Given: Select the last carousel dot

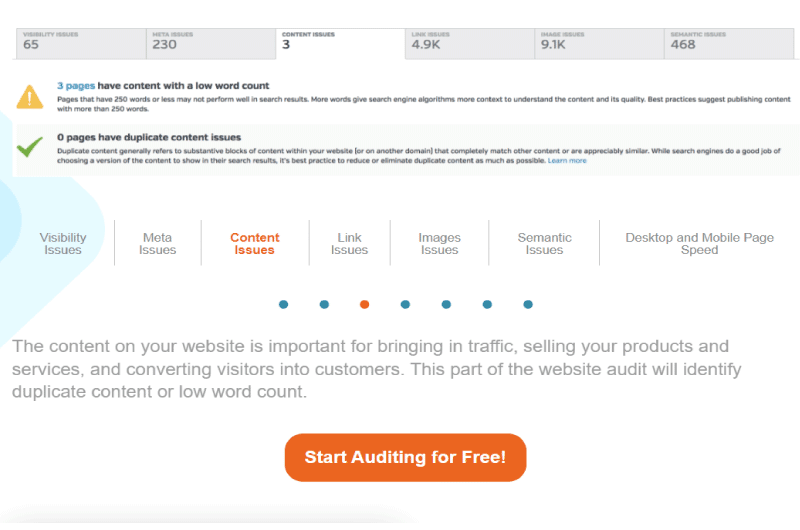Looking at the screenshot, I should click(x=528, y=305).
